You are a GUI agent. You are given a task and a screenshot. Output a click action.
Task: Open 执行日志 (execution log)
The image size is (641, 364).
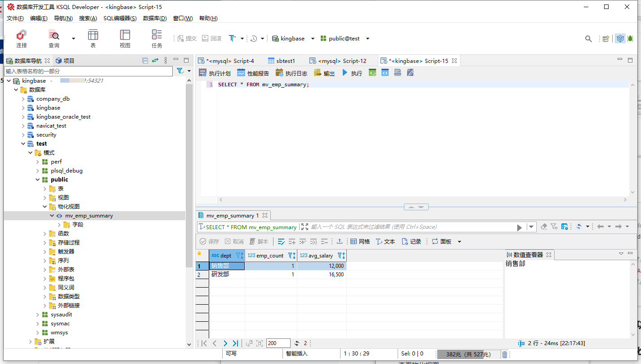291,73
